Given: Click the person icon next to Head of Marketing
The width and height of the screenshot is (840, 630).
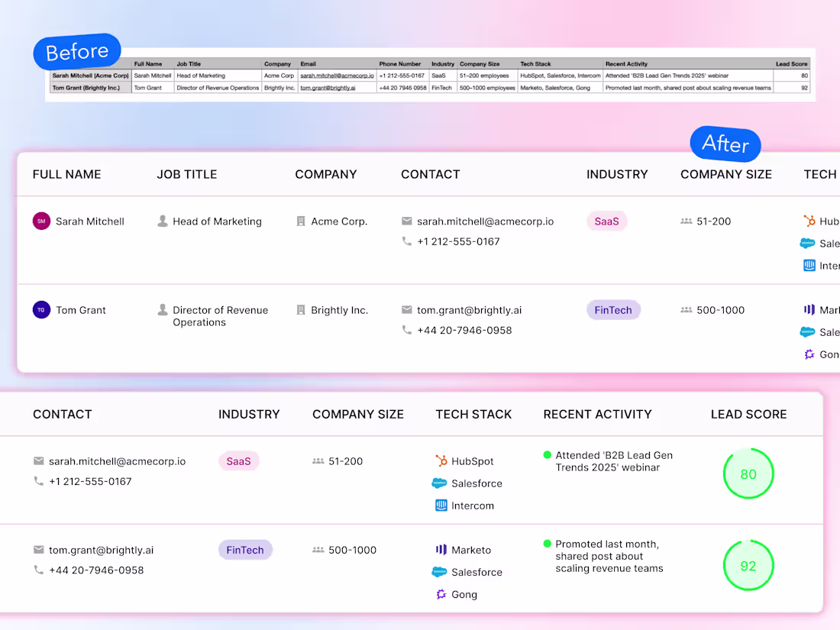Looking at the screenshot, I should click(162, 221).
